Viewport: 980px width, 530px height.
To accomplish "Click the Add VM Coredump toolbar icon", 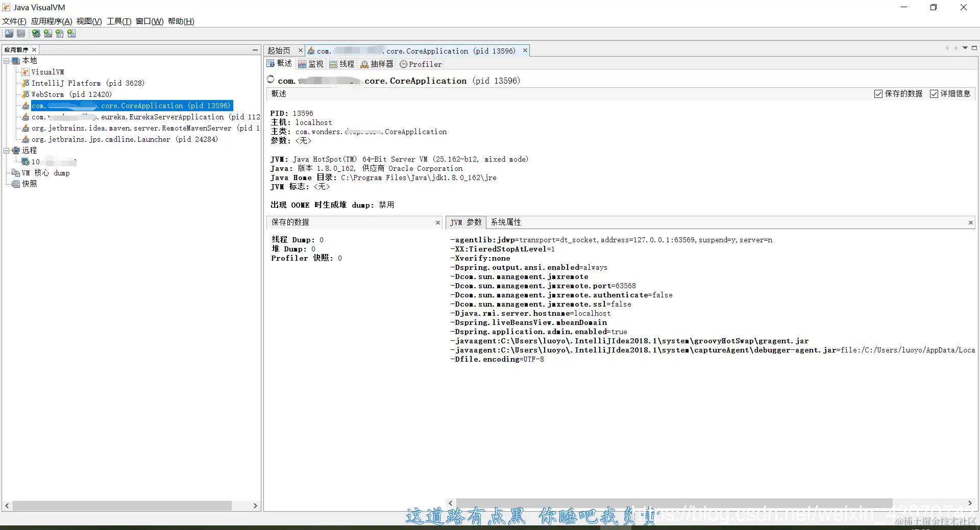I will pos(60,34).
